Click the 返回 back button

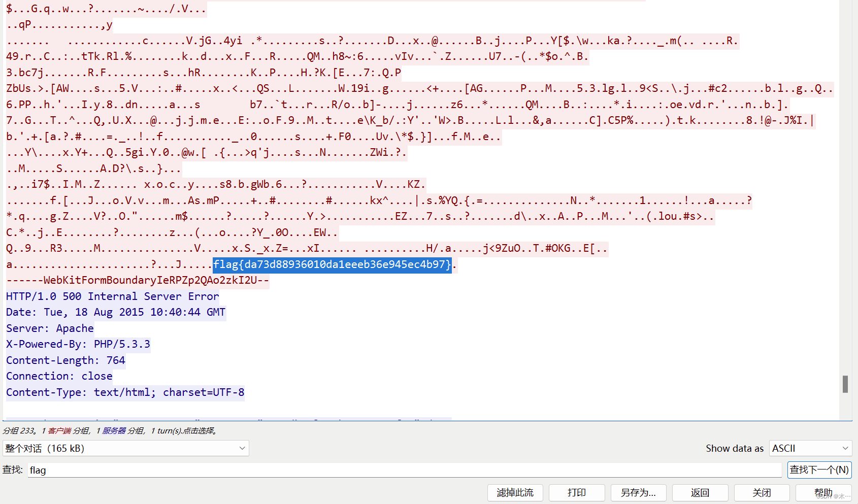700,492
